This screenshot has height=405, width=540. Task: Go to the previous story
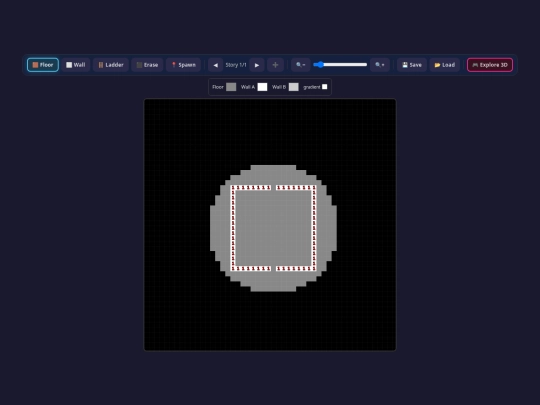(x=216, y=65)
